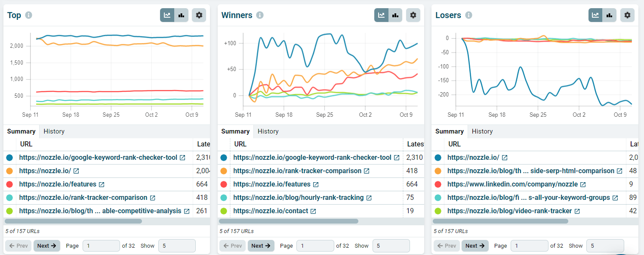This screenshot has height=255, width=644.
Task: Open external link icon for nozzle.io/ in Losers panel
Action: 505,158
